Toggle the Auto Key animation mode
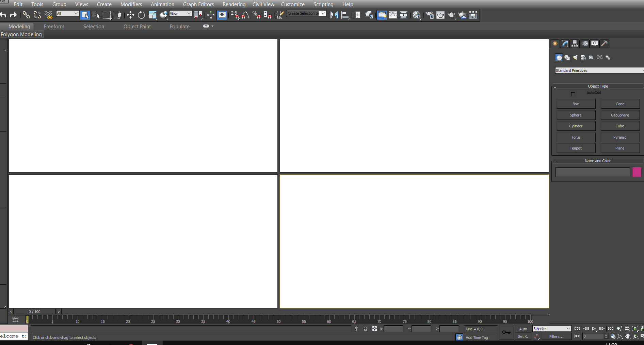Image resolution: width=644 pixels, height=345 pixels. pyautogui.click(x=522, y=329)
